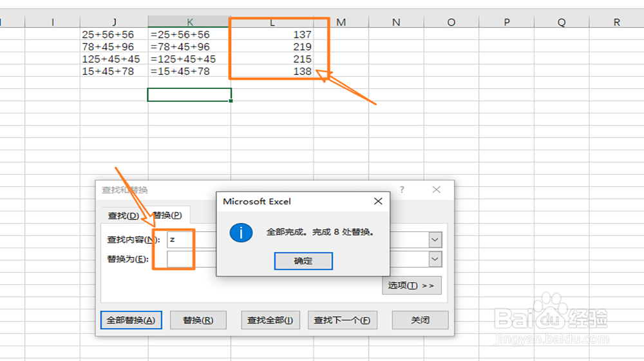
Task: Click the Find what input field containing z
Action: [x=191, y=240]
